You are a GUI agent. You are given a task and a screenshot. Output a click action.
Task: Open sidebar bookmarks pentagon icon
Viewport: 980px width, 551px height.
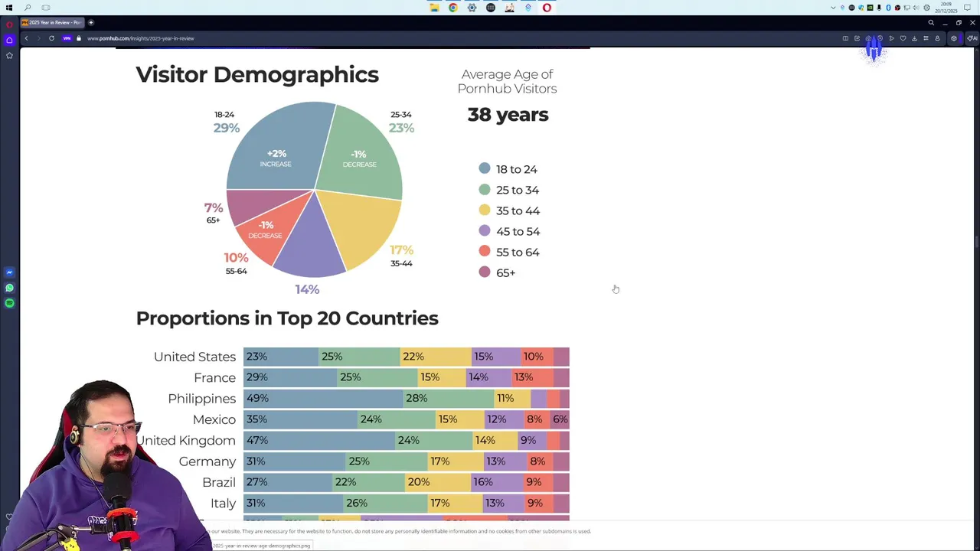[9, 55]
